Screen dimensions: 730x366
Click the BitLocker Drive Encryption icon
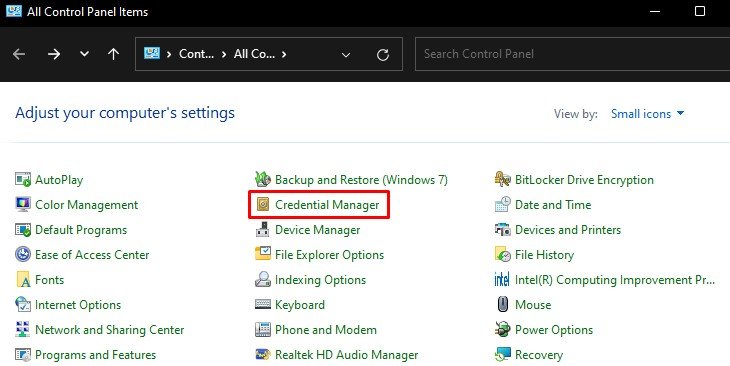pyautogui.click(x=502, y=179)
